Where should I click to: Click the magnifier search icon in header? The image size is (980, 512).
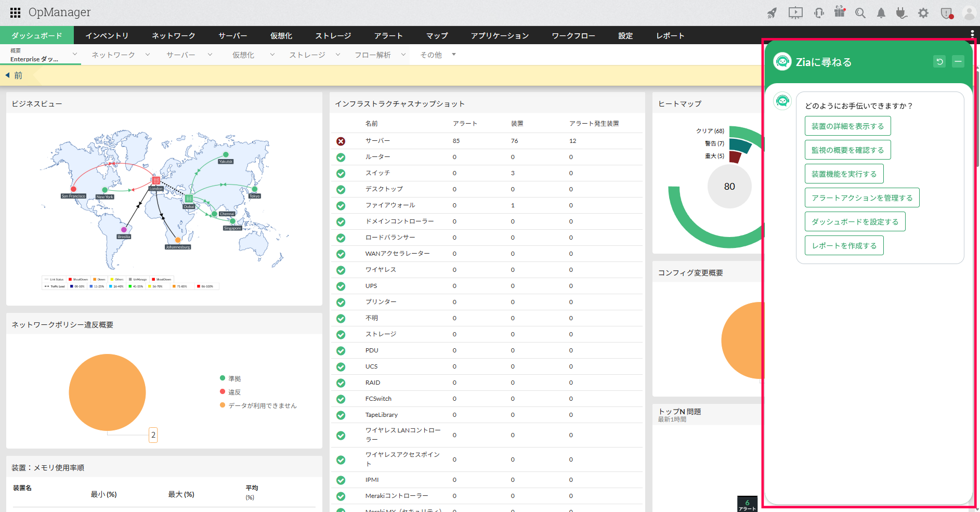click(860, 13)
